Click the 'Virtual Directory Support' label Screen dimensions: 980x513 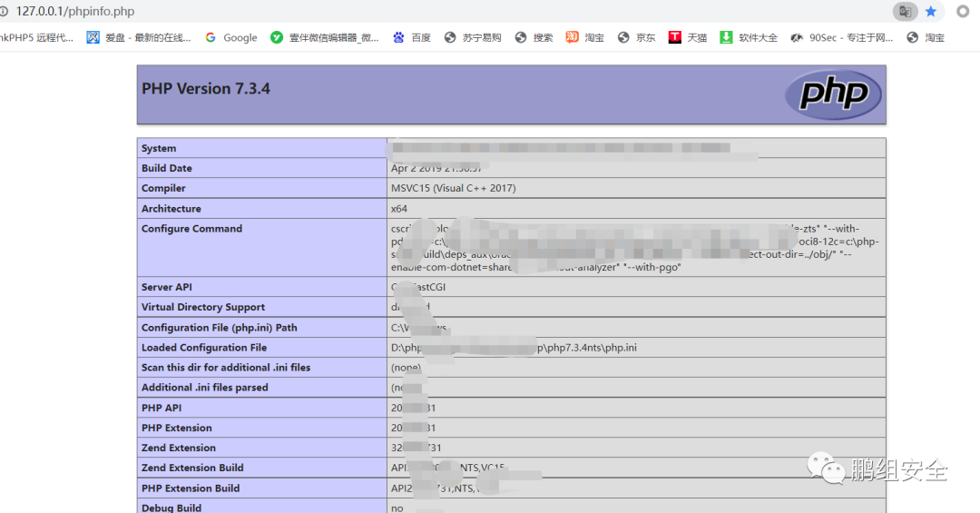tap(203, 307)
